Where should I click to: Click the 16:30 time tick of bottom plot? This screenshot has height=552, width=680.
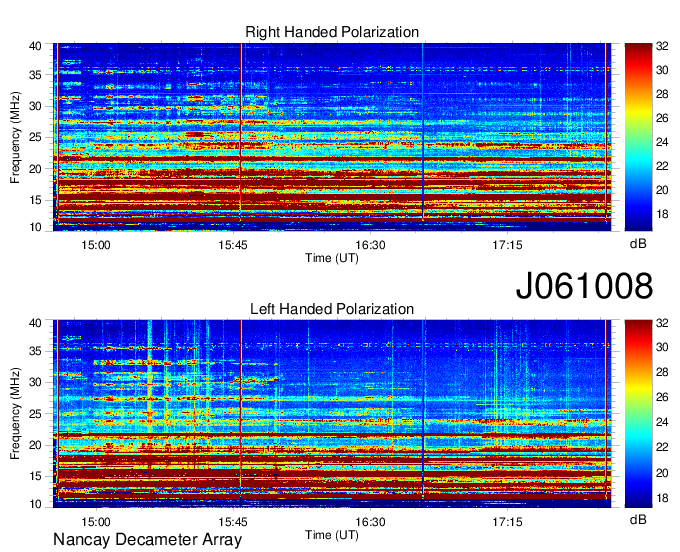[x=370, y=522]
